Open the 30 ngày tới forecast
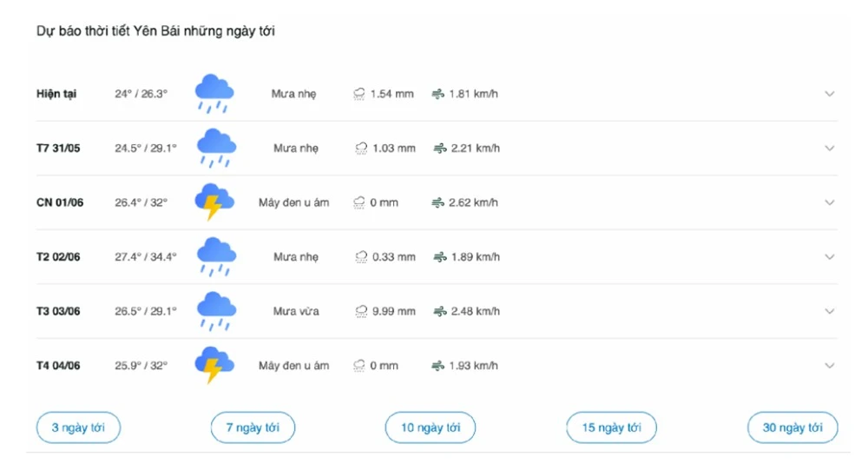 coord(792,427)
